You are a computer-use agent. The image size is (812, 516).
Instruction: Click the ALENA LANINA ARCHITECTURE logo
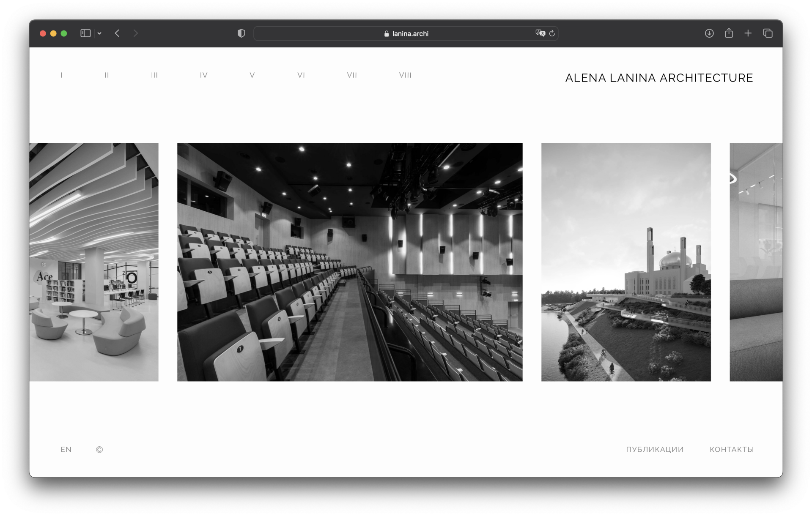[659, 78]
